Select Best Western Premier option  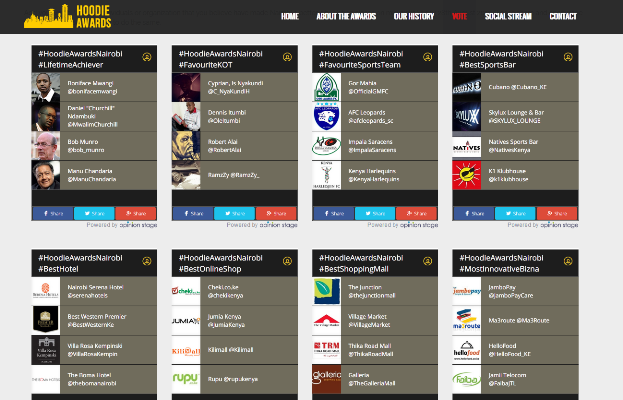point(94,321)
